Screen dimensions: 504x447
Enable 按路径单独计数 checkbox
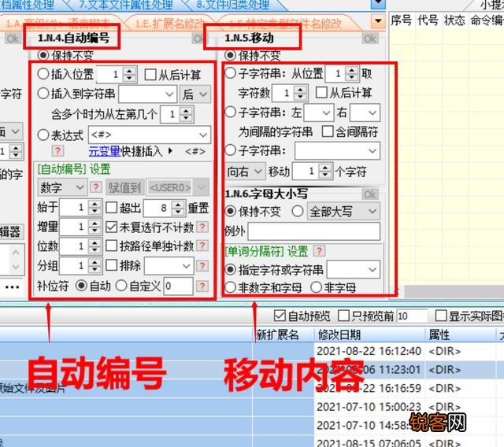(111, 246)
